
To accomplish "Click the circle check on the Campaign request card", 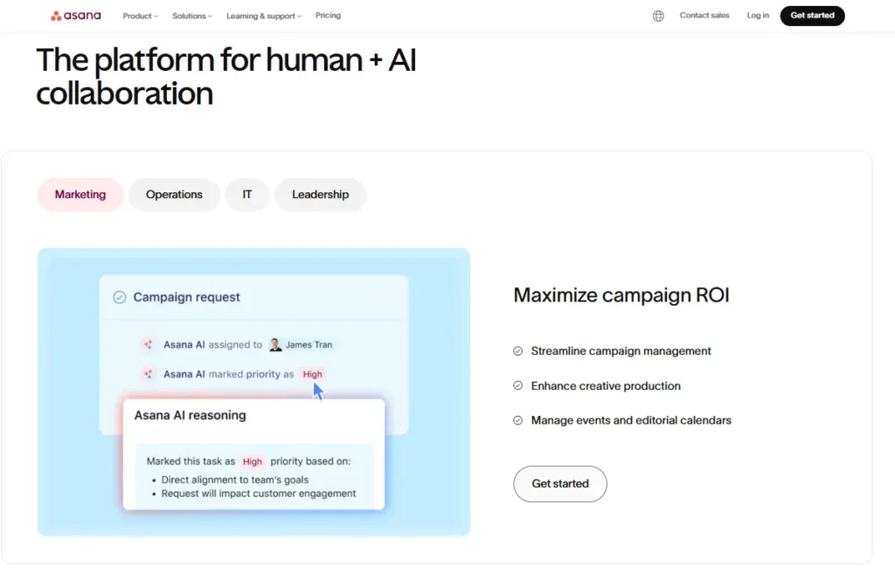I will (x=120, y=296).
